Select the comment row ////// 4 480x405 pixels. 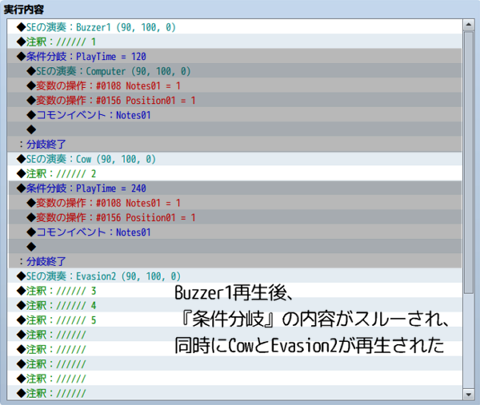tap(235, 305)
